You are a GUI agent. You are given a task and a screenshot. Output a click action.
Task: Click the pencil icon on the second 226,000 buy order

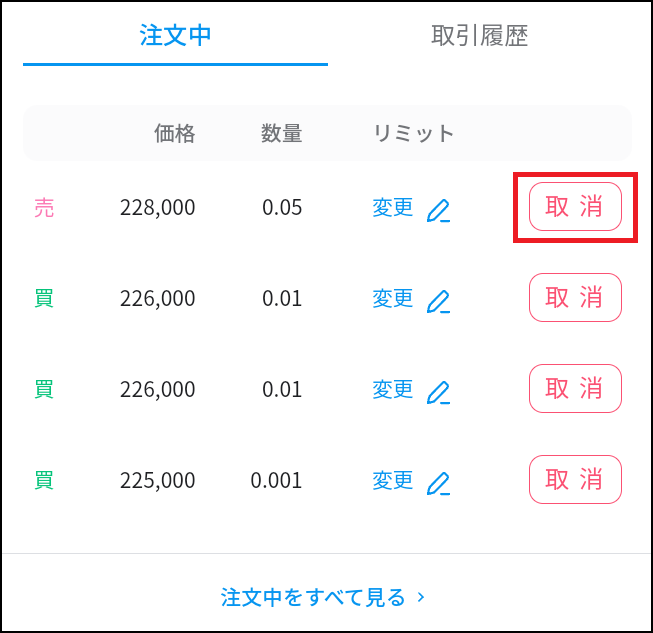pyautogui.click(x=439, y=392)
